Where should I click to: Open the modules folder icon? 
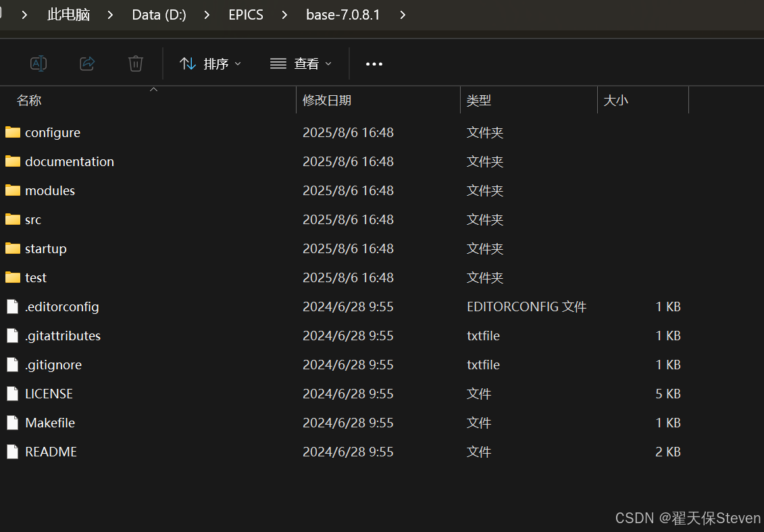point(12,190)
